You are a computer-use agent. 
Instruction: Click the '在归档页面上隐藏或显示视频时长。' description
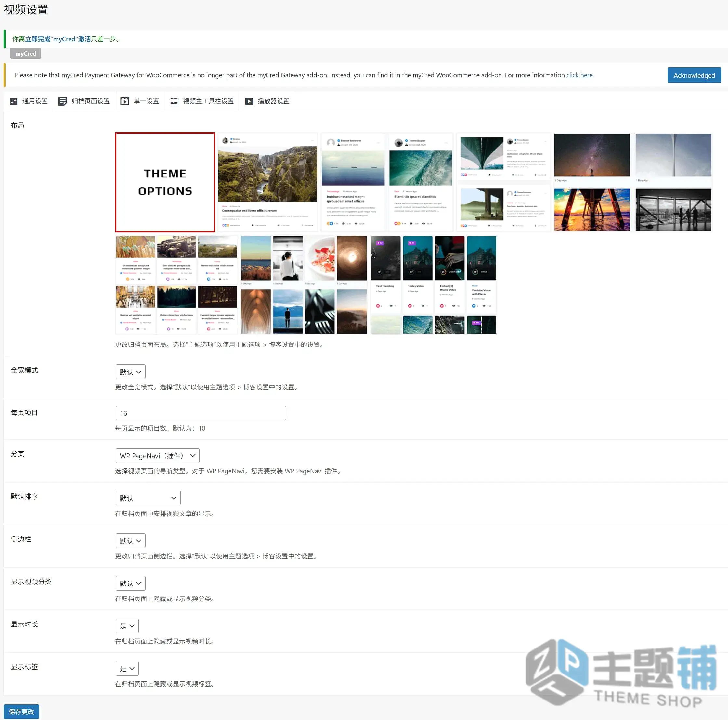tap(165, 641)
